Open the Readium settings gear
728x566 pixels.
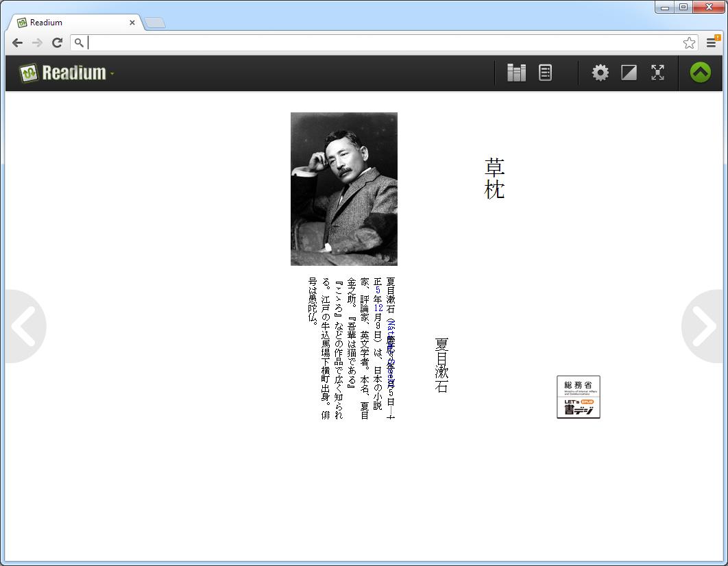point(600,73)
